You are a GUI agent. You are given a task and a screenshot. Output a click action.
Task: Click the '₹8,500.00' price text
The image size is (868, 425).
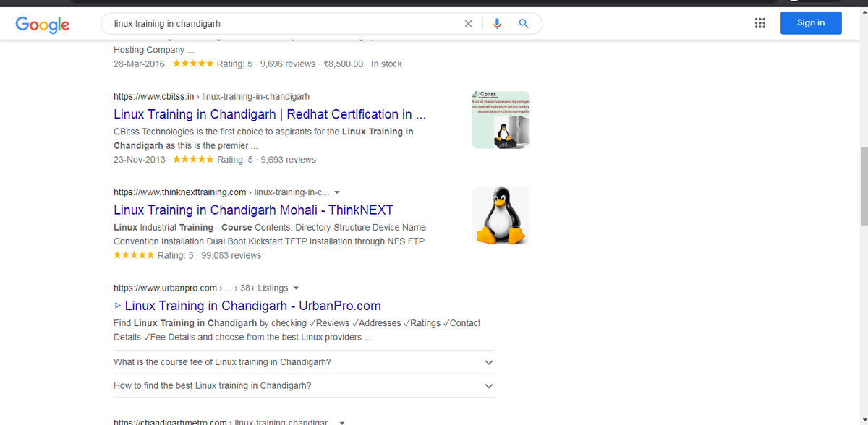click(344, 64)
